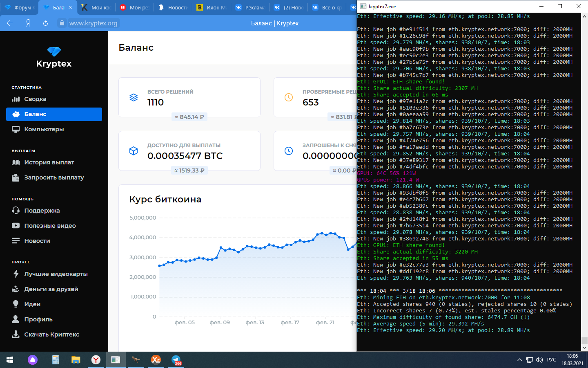Click the Идеи lightbulb icon
The height and width of the screenshot is (368, 588).
16,304
